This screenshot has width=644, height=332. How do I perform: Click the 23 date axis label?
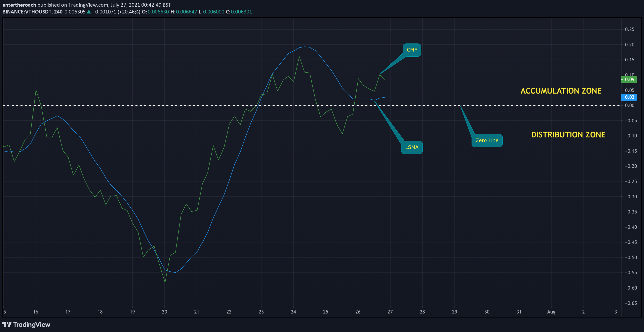click(x=261, y=312)
